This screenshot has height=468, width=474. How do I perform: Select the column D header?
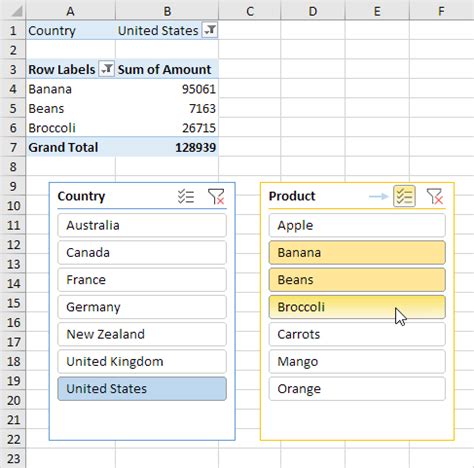pos(313,11)
